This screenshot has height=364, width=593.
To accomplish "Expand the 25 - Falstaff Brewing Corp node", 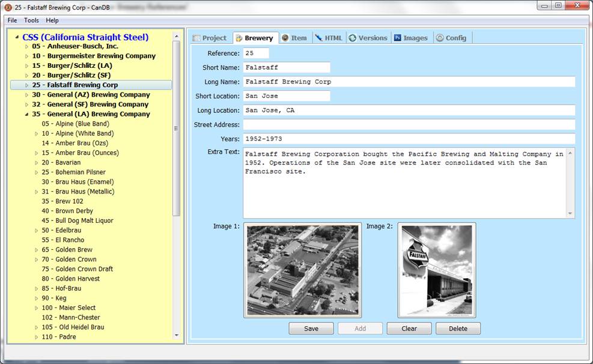I will [x=26, y=85].
